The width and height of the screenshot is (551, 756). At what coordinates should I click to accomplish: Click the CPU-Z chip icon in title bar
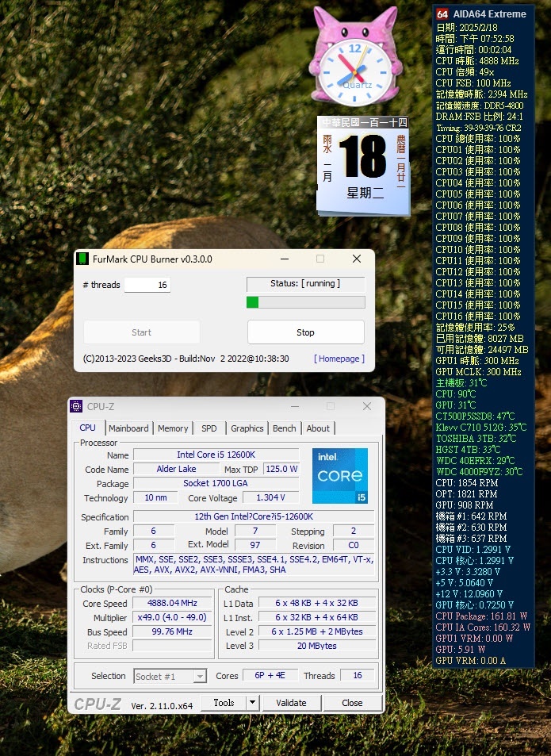(76, 407)
